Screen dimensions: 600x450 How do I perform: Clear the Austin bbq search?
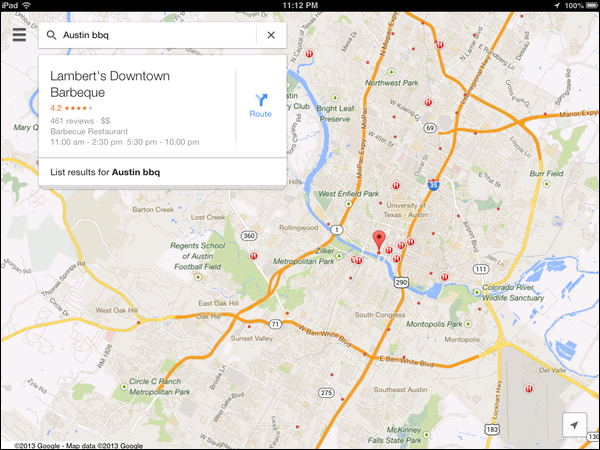click(271, 35)
